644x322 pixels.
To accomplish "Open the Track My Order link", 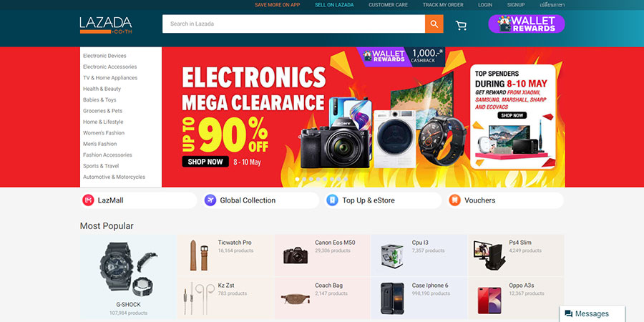I will tap(443, 5).
